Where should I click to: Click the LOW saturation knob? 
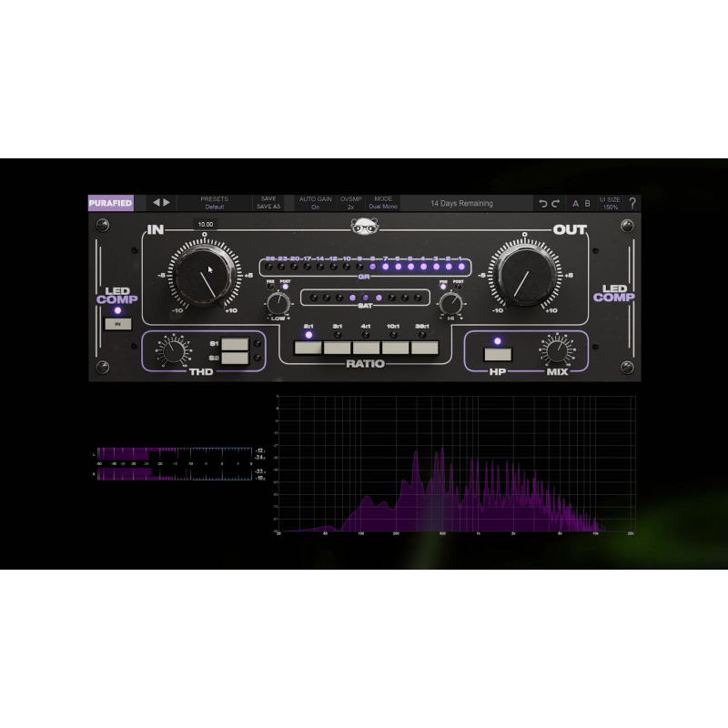tap(278, 304)
